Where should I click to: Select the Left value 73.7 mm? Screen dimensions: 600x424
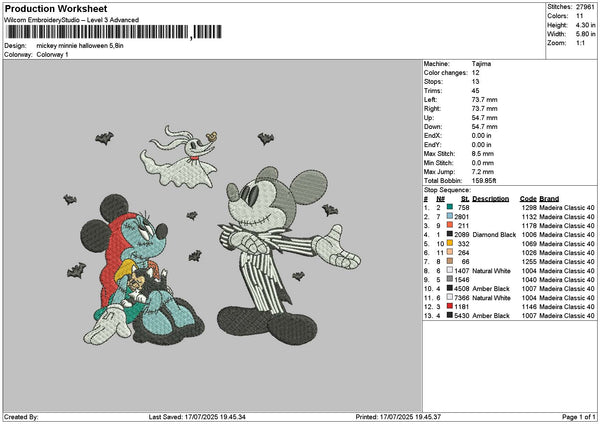(x=484, y=99)
